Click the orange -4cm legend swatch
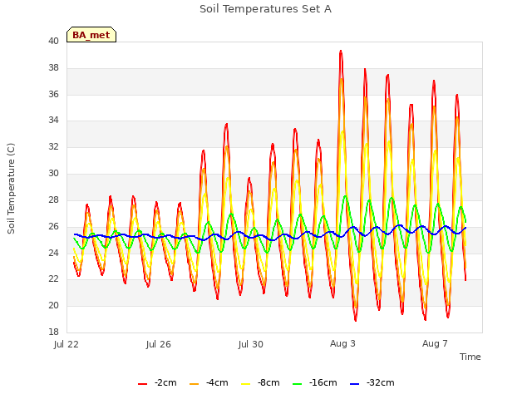The height and width of the screenshot is (399, 532). (x=194, y=384)
